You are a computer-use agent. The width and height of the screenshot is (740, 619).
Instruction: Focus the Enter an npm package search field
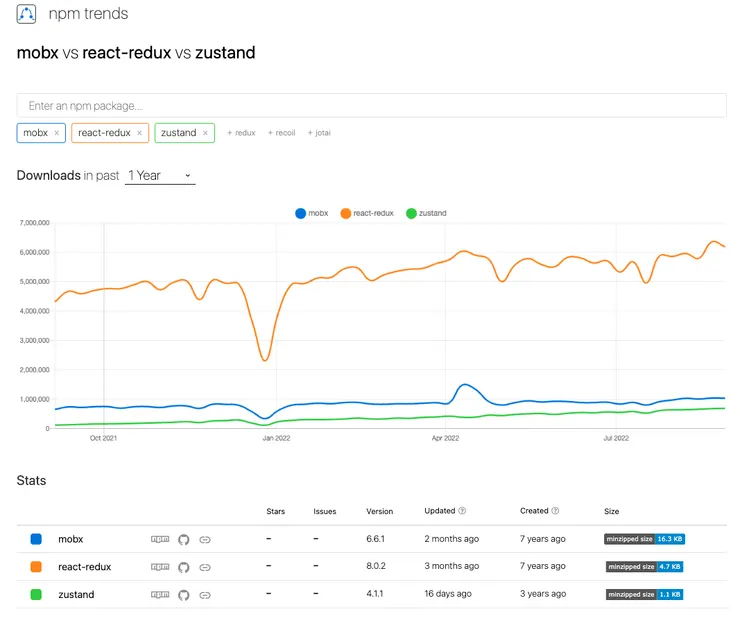pos(371,106)
